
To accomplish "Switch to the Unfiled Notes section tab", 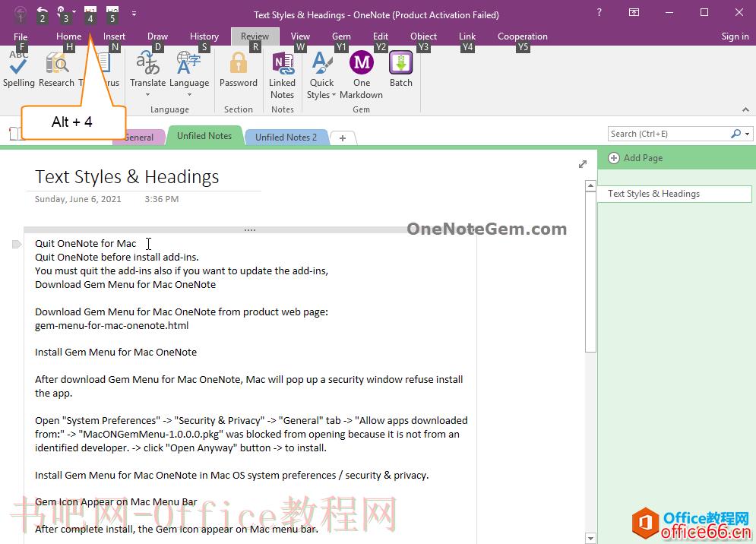I will point(204,136).
